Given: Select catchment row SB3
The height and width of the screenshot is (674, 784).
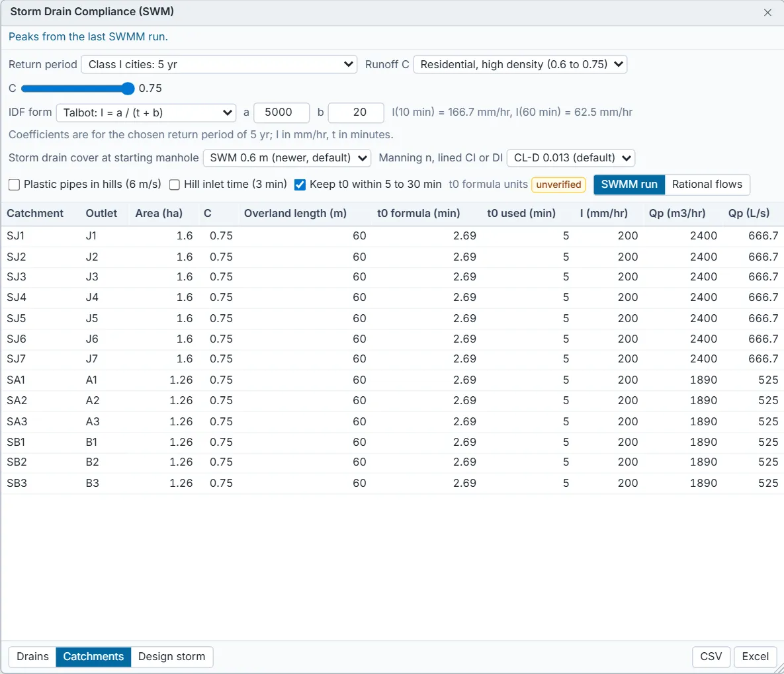Looking at the screenshot, I should point(392,483).
